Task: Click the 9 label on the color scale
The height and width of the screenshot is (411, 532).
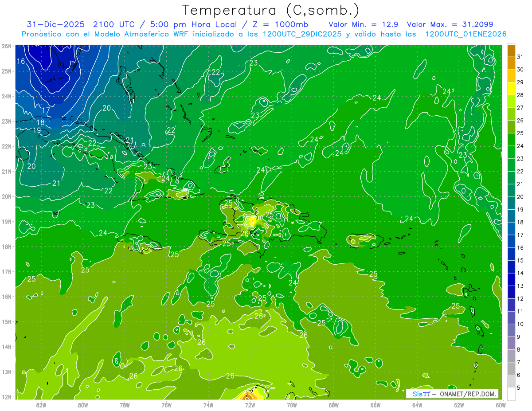Action: [x=519, y=337]
